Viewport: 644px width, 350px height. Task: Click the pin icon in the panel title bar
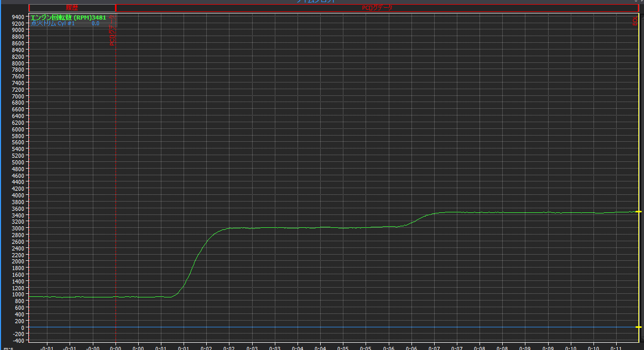641,2
